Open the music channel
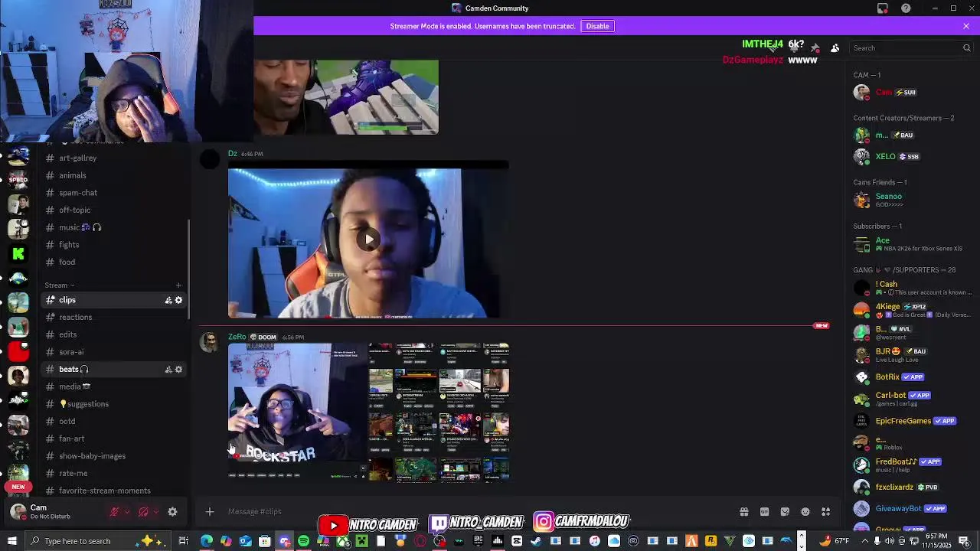This screenshot has height=551, width=980. coord(113,227)
